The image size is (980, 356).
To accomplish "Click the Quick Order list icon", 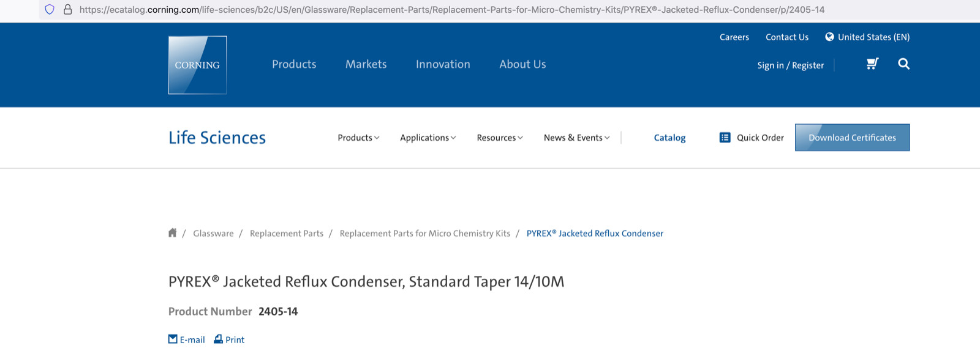I will tap(725, 138).
